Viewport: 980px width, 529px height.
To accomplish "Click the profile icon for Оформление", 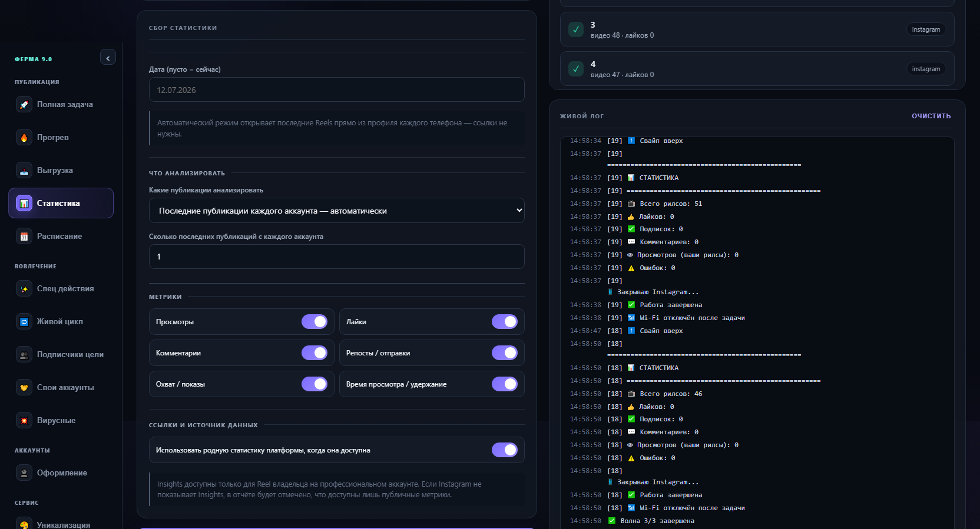I will coord(24,473).
